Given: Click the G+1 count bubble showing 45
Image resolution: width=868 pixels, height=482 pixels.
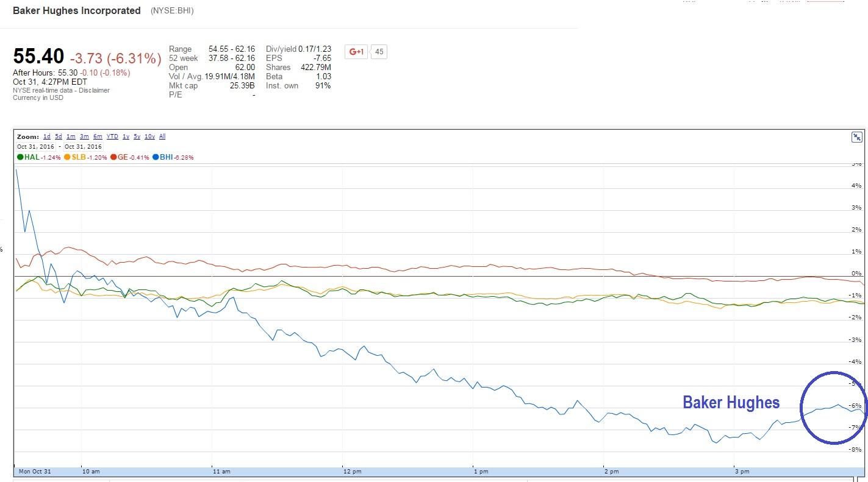Looking at the screenshot, I should pos(379,52).
